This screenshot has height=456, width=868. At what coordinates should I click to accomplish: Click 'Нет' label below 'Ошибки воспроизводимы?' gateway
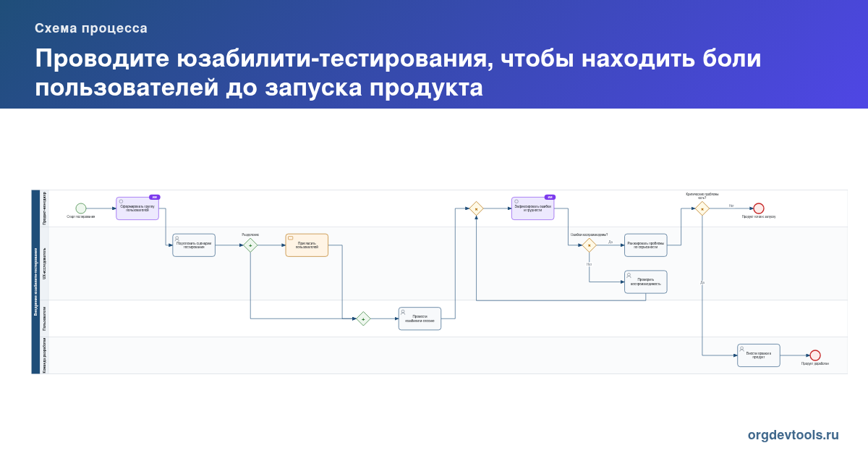589,264
